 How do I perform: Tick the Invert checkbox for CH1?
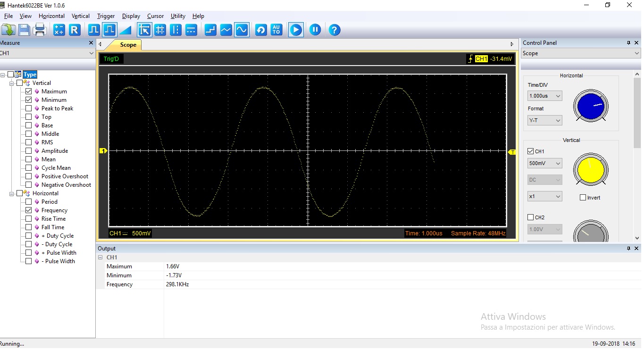pos(583,198)
